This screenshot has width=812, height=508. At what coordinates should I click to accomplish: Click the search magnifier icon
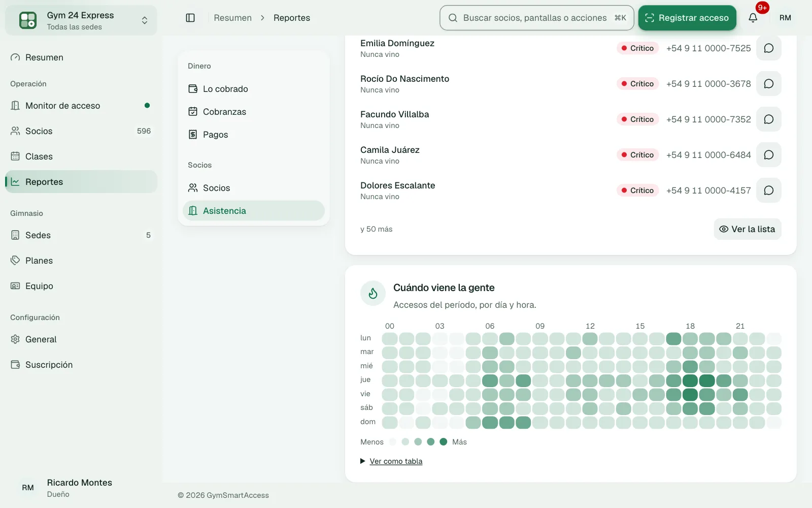pos(453,18)
